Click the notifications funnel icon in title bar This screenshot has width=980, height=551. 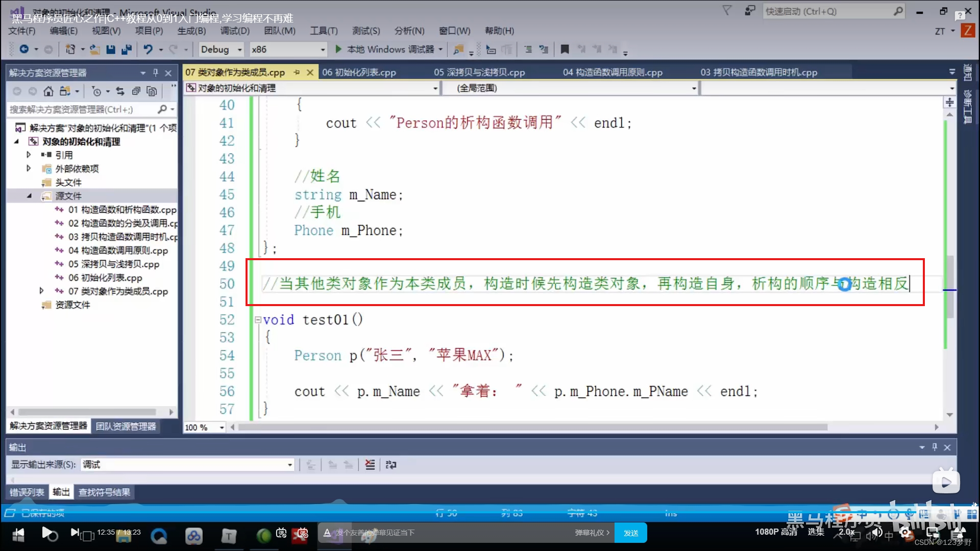click(x=727, y=11)
